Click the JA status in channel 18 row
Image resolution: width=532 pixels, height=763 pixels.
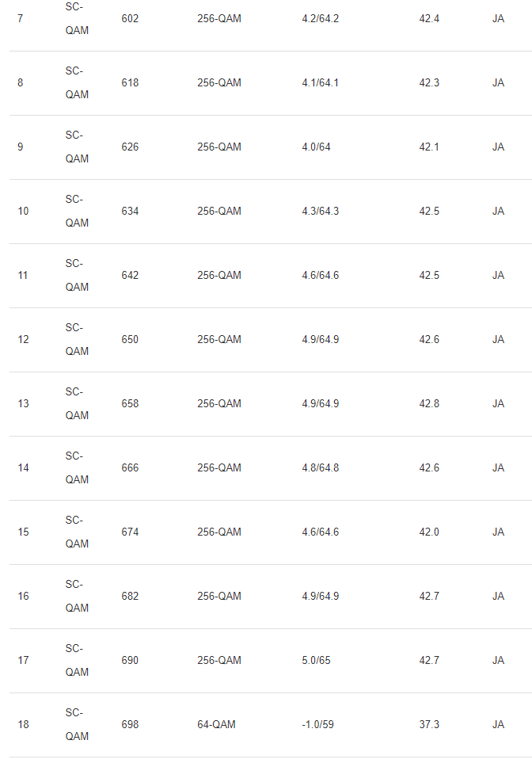click(498, 724)
